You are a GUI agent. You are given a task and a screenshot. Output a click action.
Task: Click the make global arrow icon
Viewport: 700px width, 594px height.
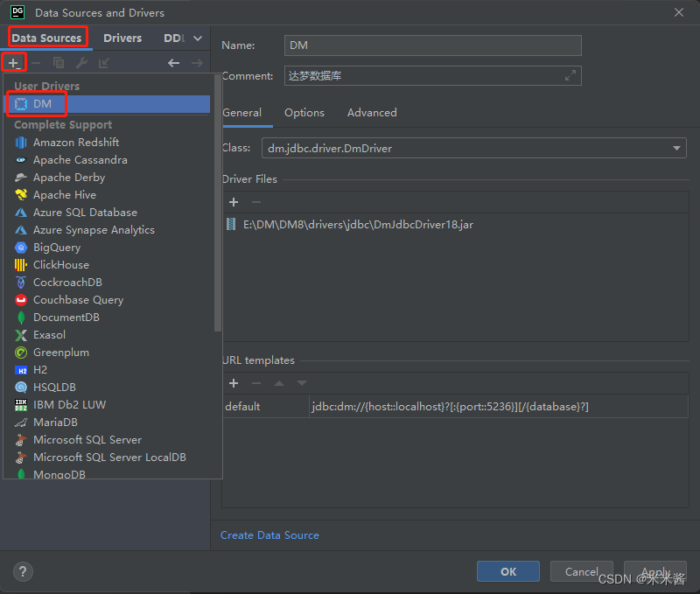[x=103, y=63]
